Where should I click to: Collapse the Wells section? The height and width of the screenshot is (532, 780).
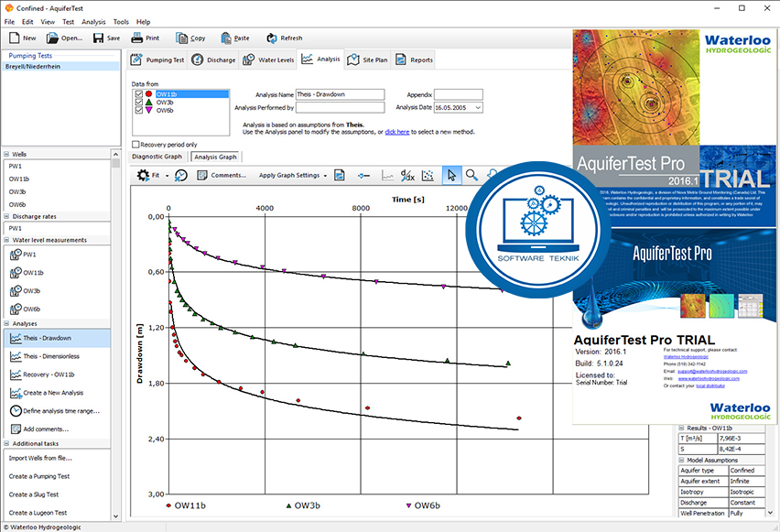[x=6, y=154]
